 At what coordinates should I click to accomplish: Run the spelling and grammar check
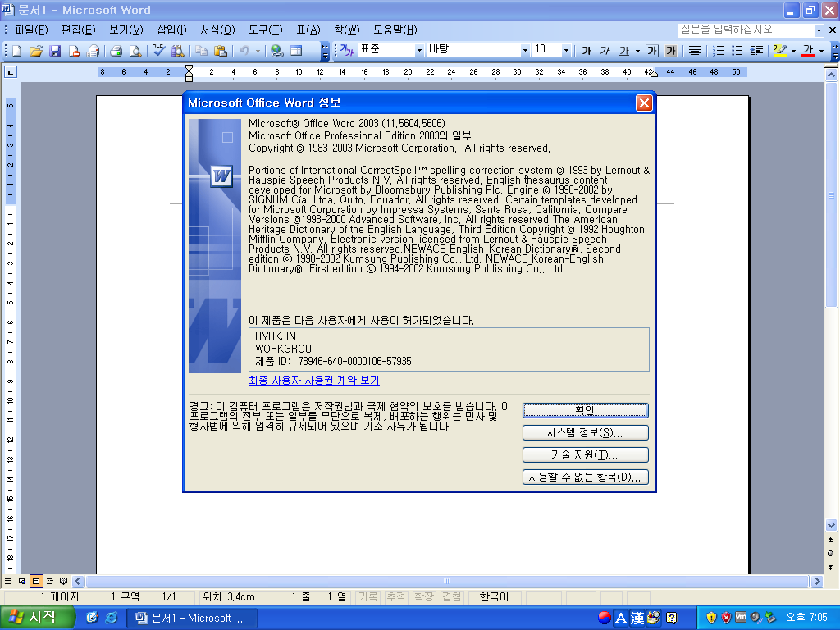pyautogui.click(x=158, y=51)
